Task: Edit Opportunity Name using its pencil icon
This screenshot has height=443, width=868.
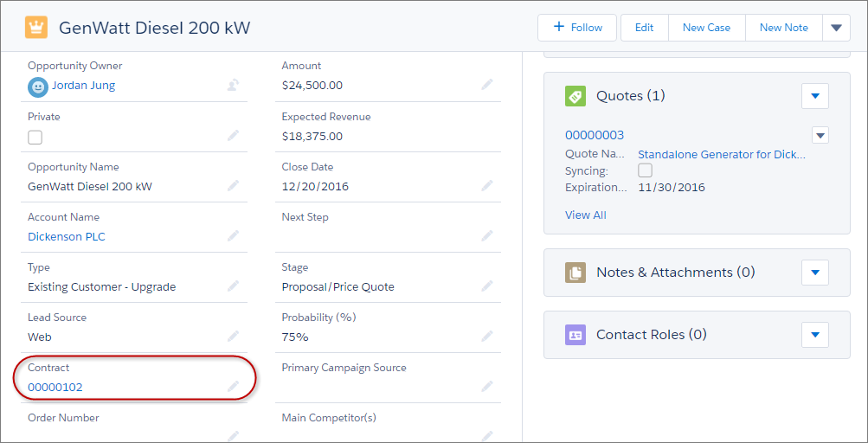Action: (233, 185)
